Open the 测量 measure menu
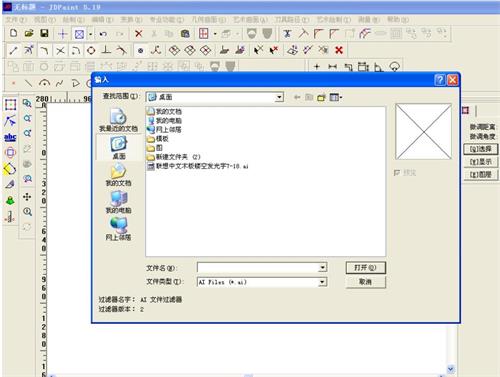This screenshot has height=377, width=500. tap(369, 20)
